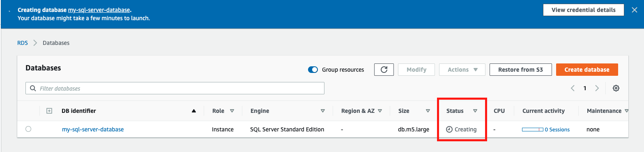Click the search magnifier icon in filter
Viewport: 644px width, 152px height.
coord(33,88)
